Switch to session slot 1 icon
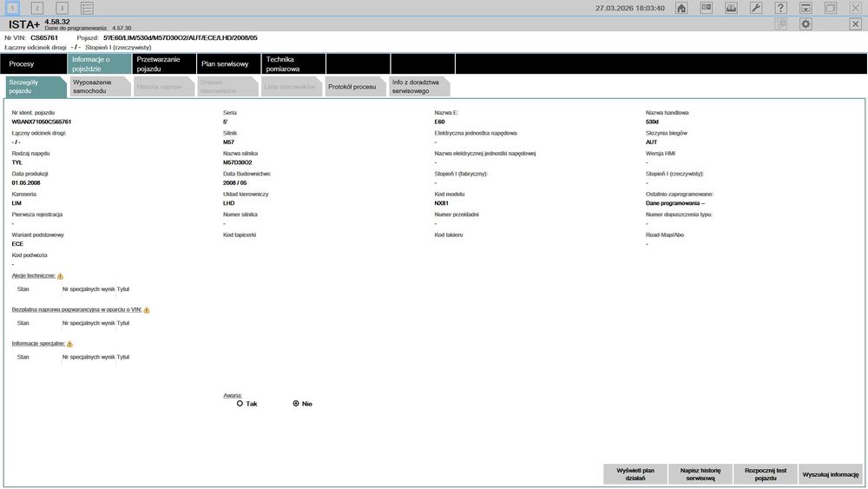 pos(12,8)
